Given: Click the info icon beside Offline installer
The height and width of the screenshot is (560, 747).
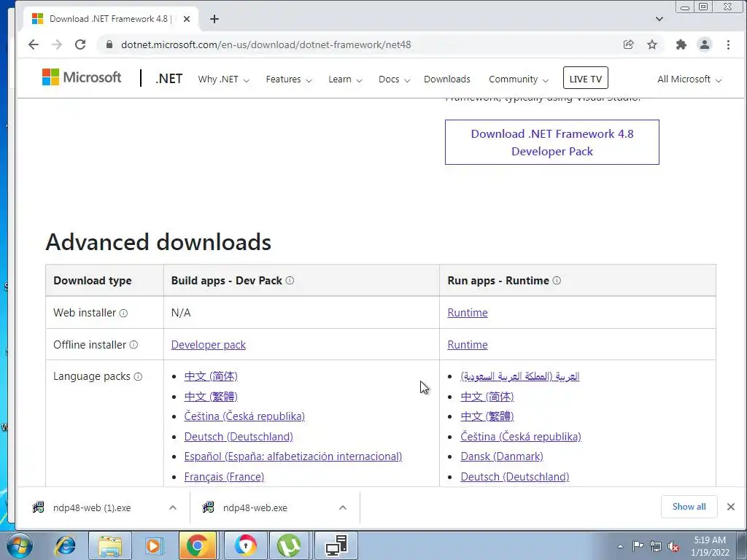Looking at the screenshot, I should tap(134, 345).
